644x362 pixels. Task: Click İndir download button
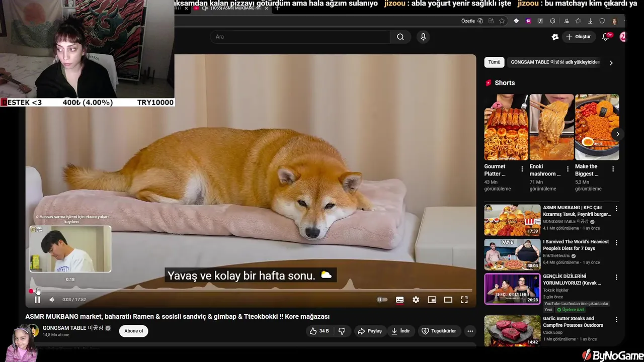coord(400,331)
